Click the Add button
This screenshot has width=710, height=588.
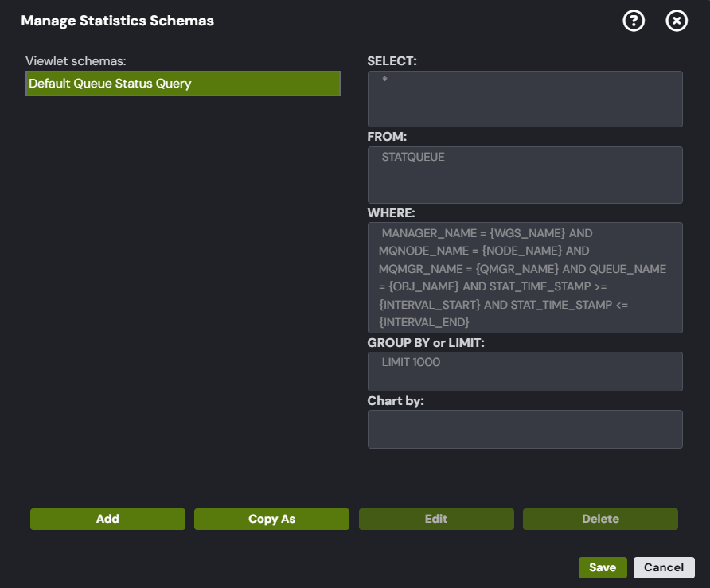click(x=107, y=519)
